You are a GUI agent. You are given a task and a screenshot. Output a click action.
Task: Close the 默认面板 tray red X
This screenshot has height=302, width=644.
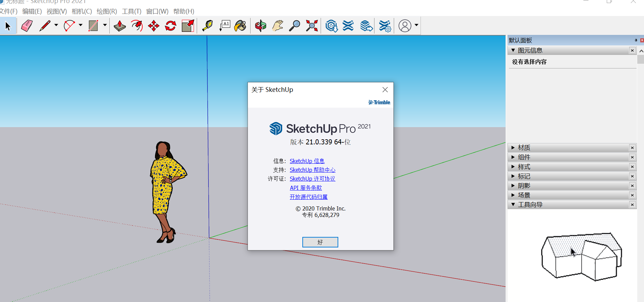642,40
